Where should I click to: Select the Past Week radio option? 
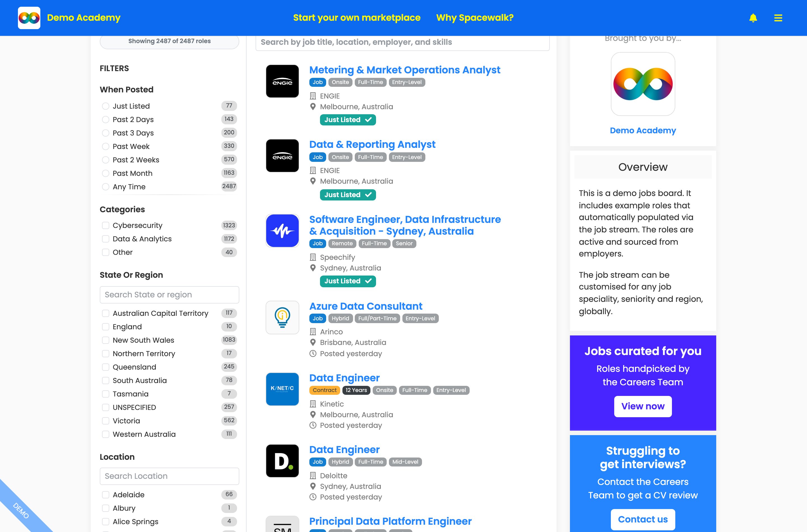pos(106,146)
